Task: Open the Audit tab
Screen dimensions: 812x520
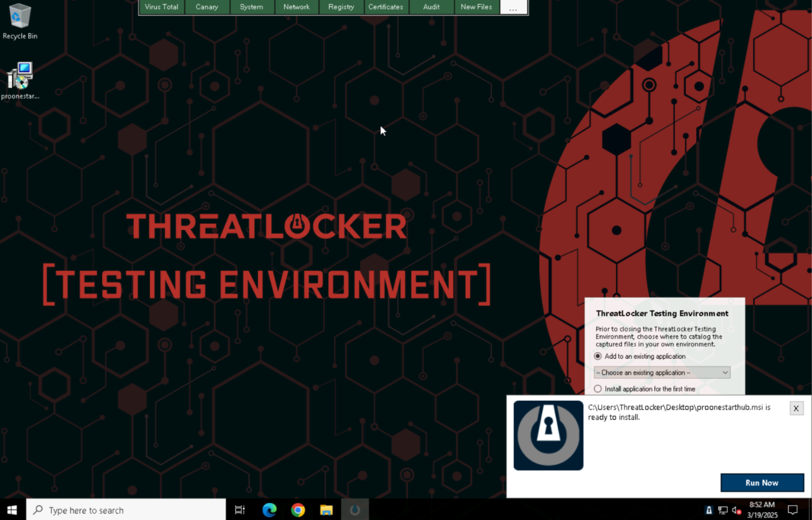Action: click(432, 7)
